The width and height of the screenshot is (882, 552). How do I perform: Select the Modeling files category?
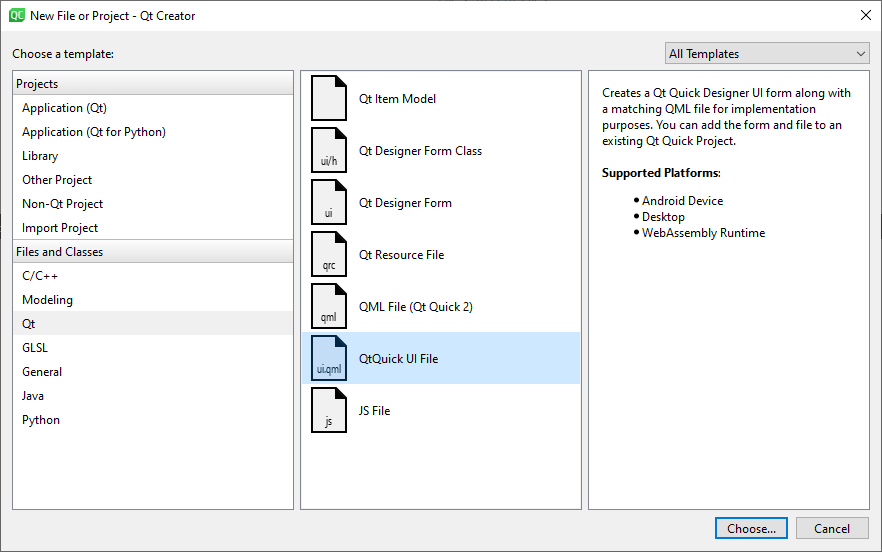(x=153, y=300)
